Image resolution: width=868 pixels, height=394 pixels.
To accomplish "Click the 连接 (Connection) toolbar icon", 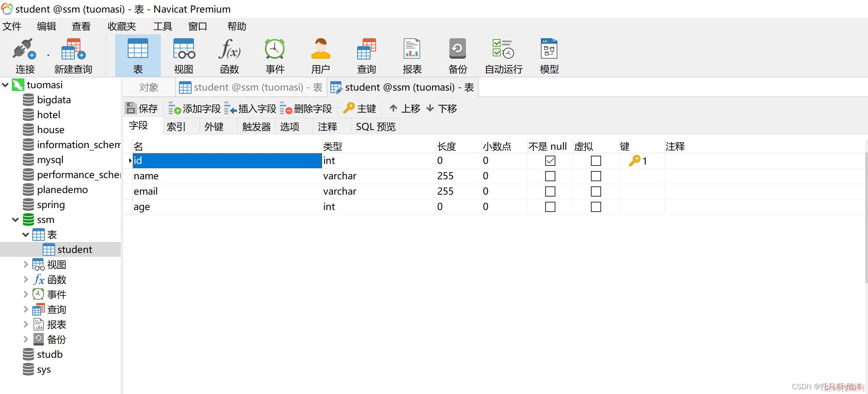I will click(x=25, y=56).
